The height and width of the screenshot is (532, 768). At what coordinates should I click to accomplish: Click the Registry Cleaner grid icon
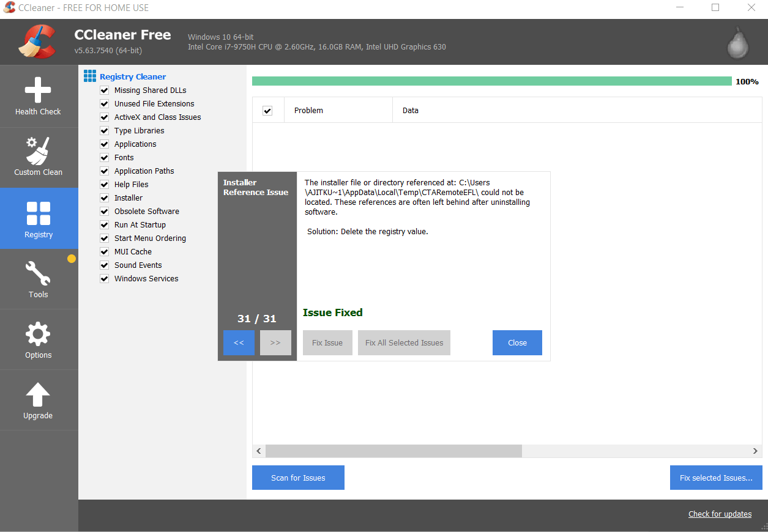pyautogui.click(x=90, y=76)
